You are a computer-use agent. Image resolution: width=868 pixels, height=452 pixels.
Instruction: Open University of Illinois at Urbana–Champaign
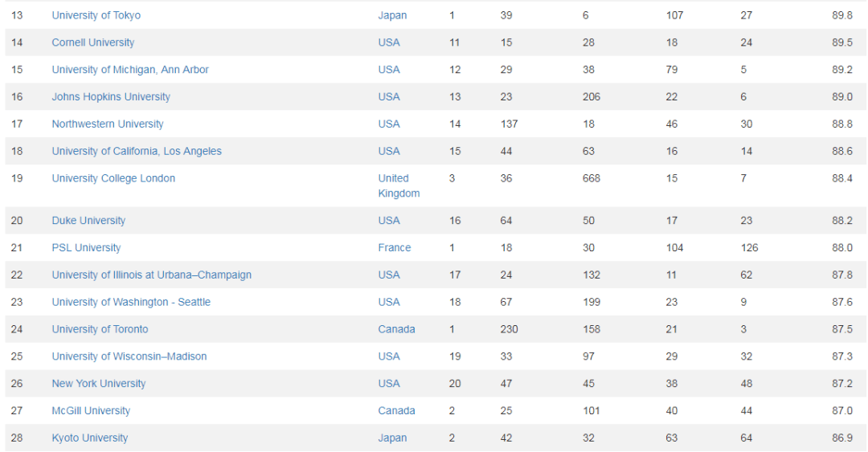(152, 275)
